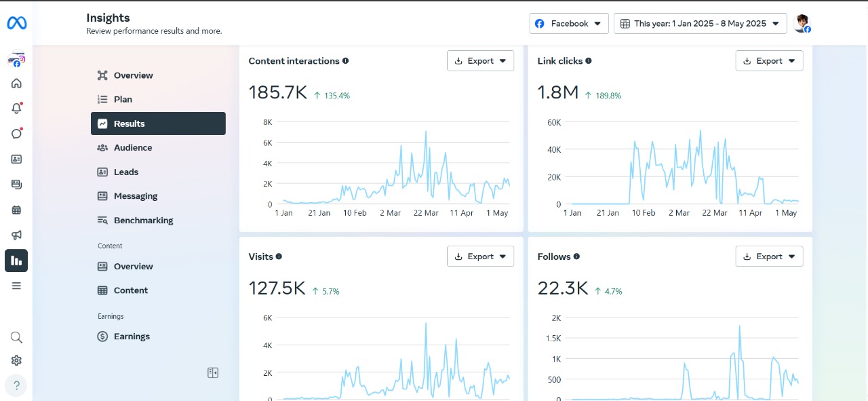This screenshot has width=868, height=401.
Task: Open the Facebook platform dropdown
Action: 568,23
